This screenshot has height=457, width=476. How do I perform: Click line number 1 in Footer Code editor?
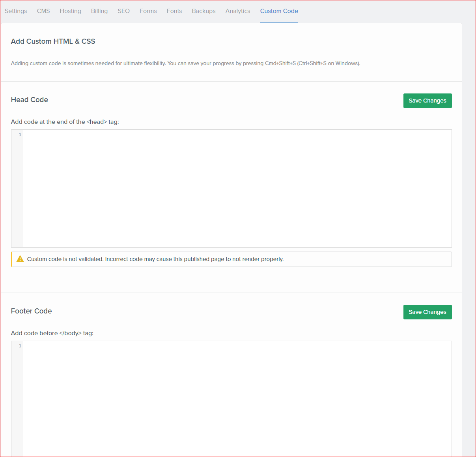click(x=20, y=346)
